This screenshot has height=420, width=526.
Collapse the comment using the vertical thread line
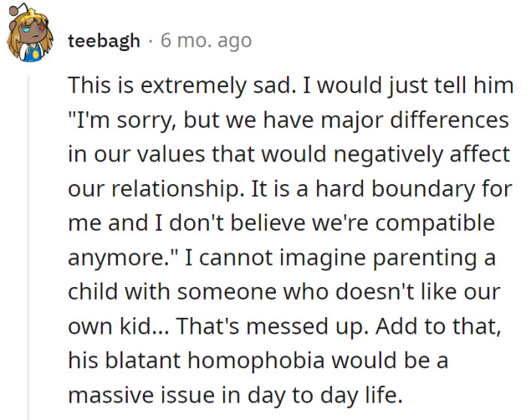[x=30, y=240]
